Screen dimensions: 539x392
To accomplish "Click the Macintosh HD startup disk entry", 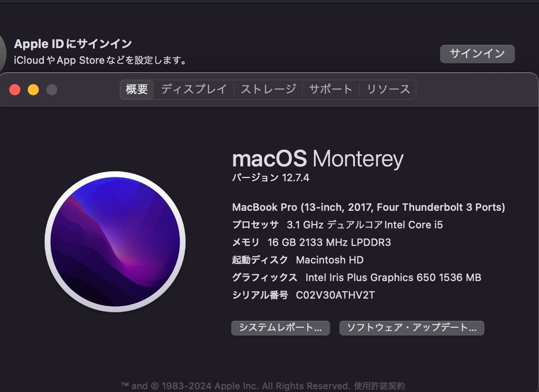I will pos(330,260).
